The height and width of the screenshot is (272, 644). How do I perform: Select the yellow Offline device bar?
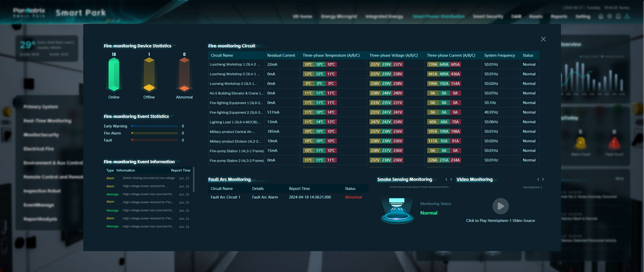coord(149,74)
